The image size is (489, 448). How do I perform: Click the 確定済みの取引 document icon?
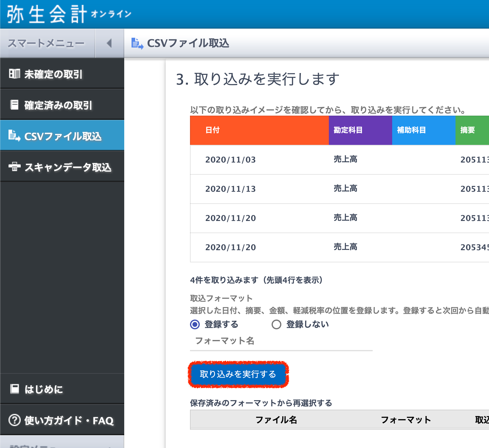14,105
